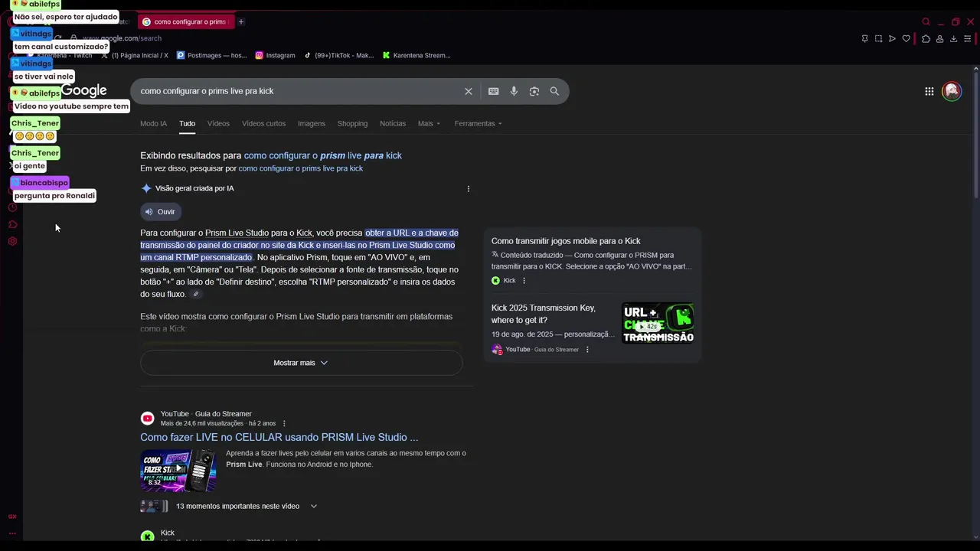The width and height of the screenshot is (980, 551).
Task: Open more options for YouTube Guia do Streamer card
Action: tap(587, 350)
